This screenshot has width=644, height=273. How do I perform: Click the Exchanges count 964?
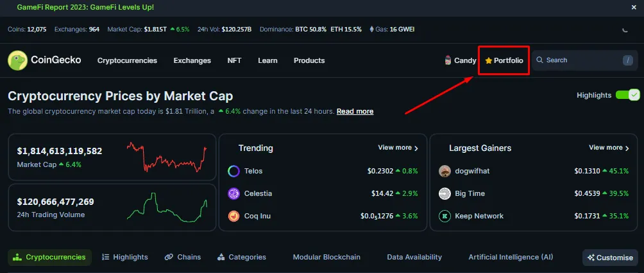[94, 29]
